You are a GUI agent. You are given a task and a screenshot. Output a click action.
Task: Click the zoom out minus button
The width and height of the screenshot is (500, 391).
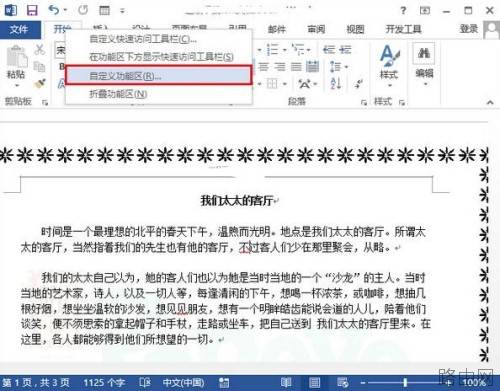pyautogui.click(x=363, y=383)
